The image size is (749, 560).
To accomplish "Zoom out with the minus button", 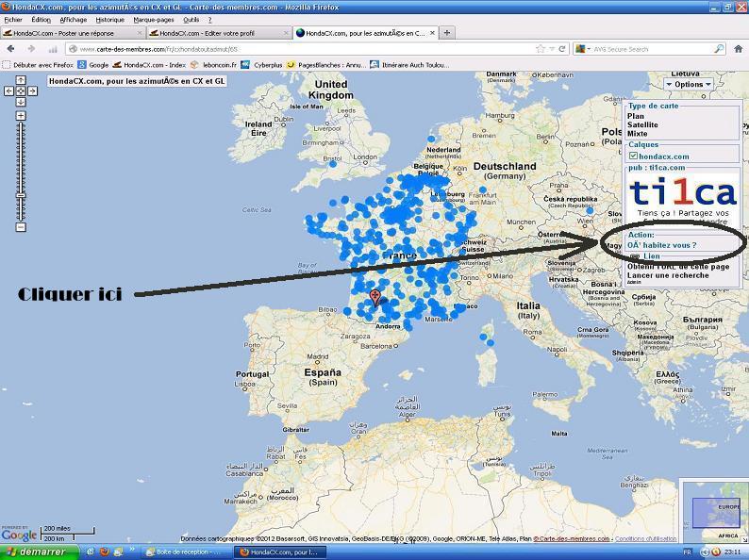I will click(21, 227).
